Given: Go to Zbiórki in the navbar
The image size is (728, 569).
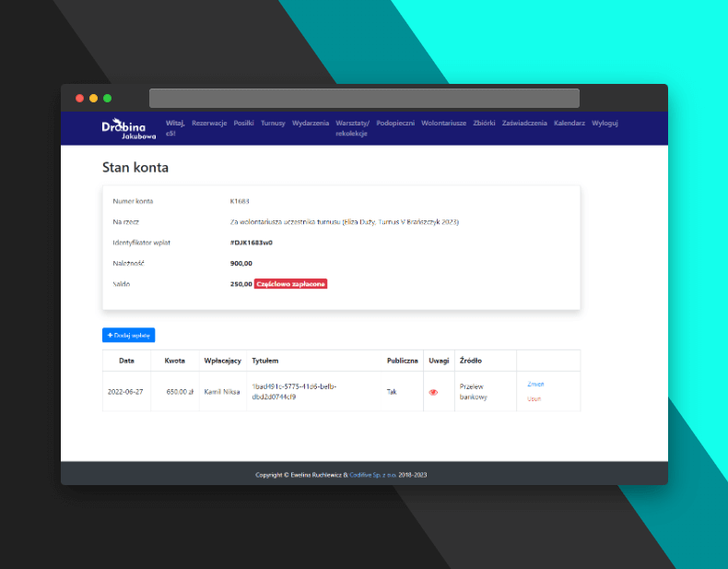Looking at the screenshot, I should point(484,123).
